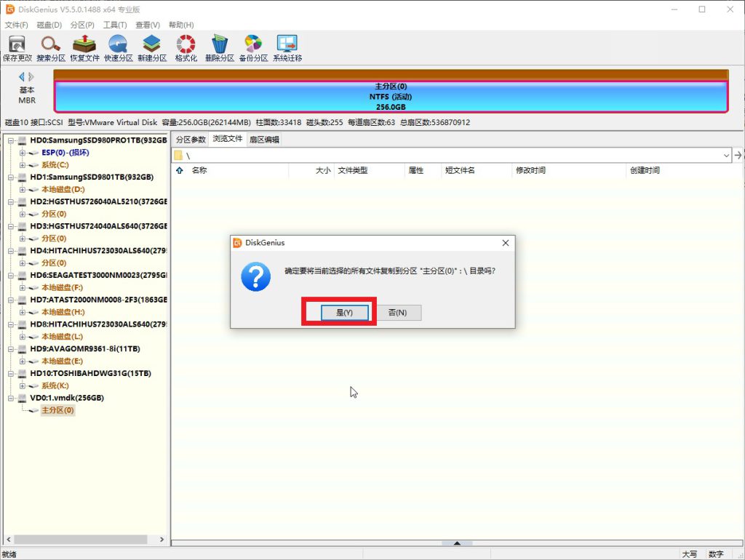The height and width of the screenshot is (560, 745).
Task: Open the 备份分区 (Backup partition) tool
Action: click(253, 47)
